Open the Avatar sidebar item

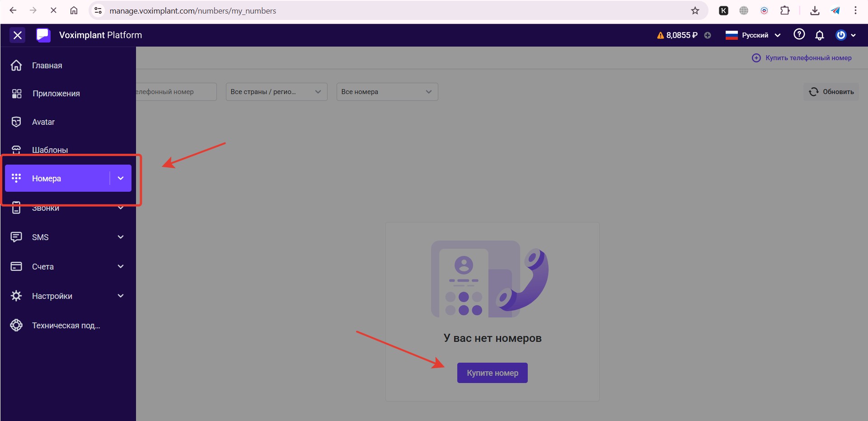pyautogui.click(x=43, y=122)
